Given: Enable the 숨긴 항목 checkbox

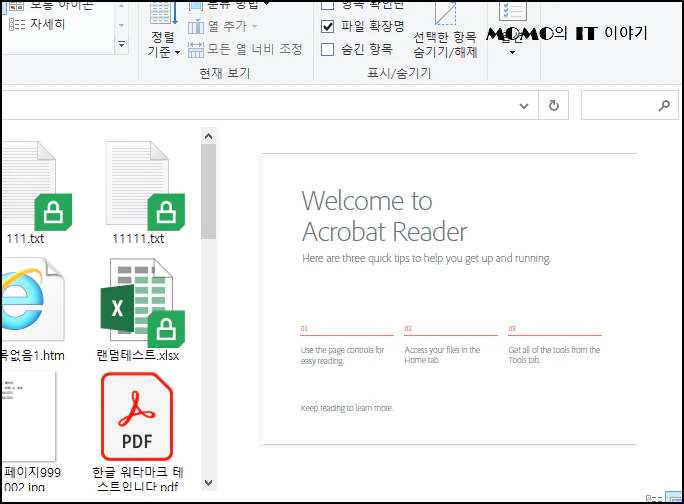Looking at the screenshot, I should pyautogui.click(x=328, y=49).
